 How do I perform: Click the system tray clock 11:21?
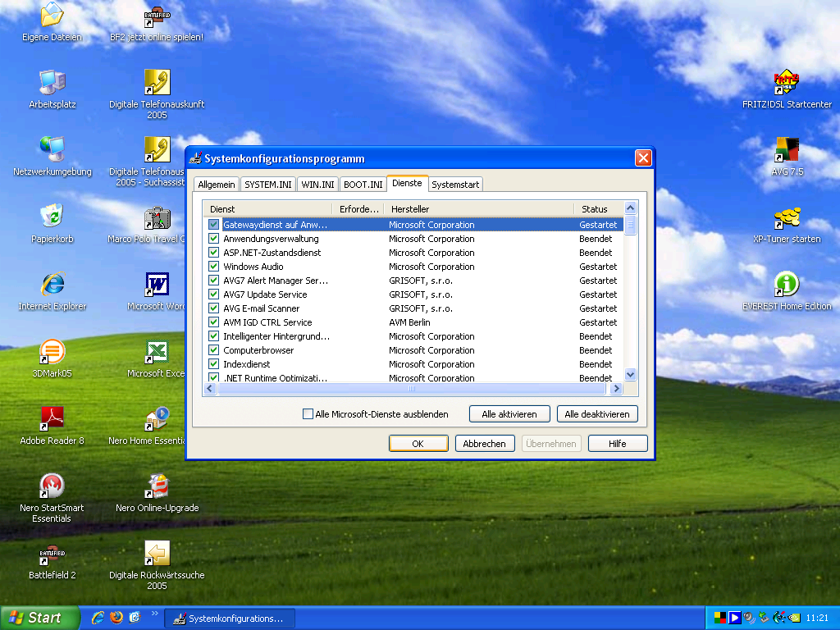click(x=817, y=618)
